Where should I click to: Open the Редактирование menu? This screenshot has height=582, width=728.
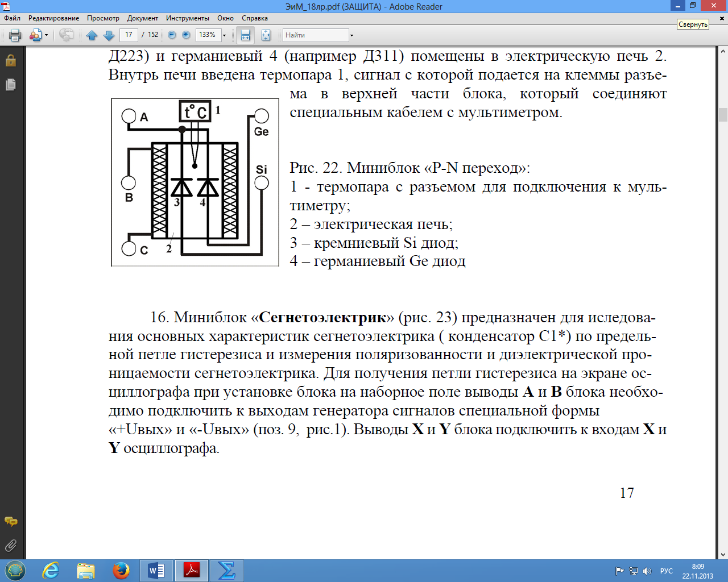[54, 18]
